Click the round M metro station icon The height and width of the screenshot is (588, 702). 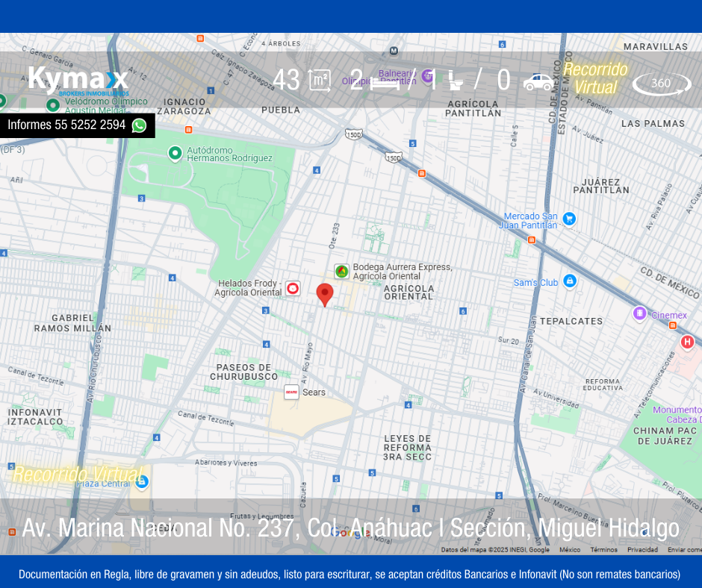(x=394, y=51)
